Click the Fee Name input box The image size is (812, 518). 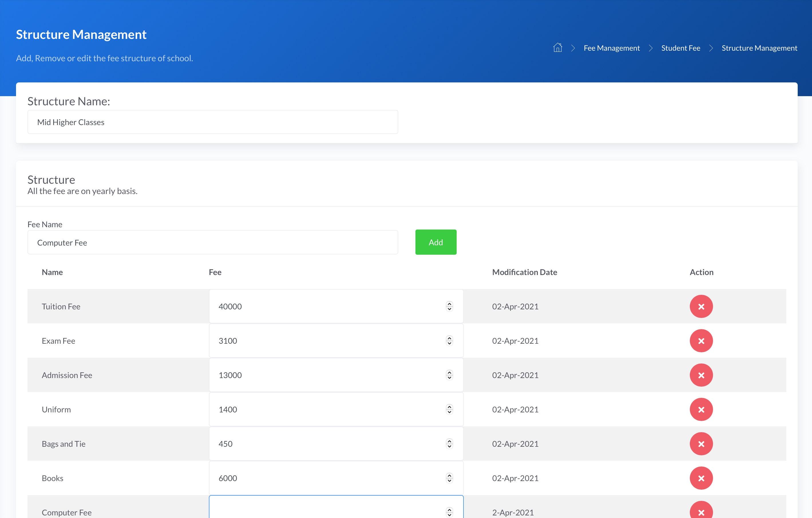tap(212, 242)
